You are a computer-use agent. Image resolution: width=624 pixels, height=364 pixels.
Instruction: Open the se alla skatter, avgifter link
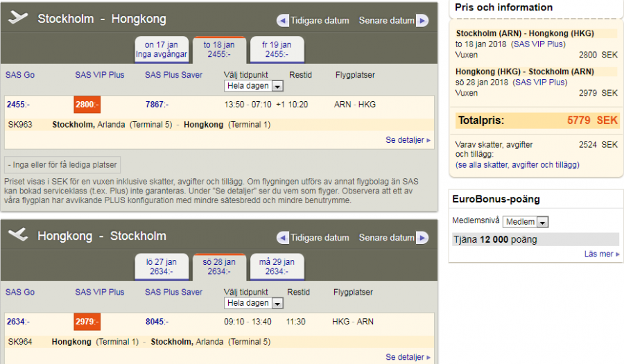517,165
